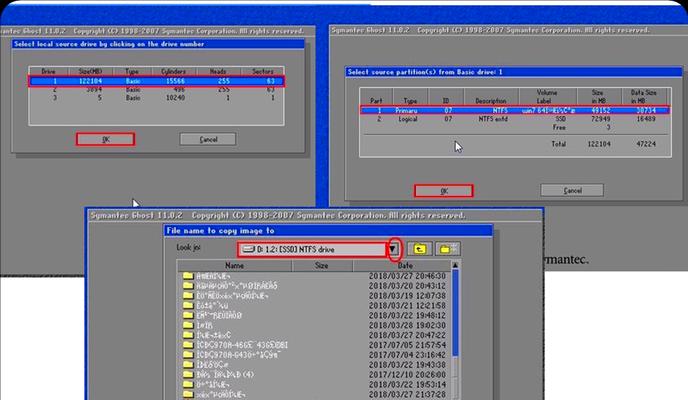The height and width of the screenshot is (400, 688).
Task: Select drive 1 row with 122104 MB
Action: [x=157, y=81]
